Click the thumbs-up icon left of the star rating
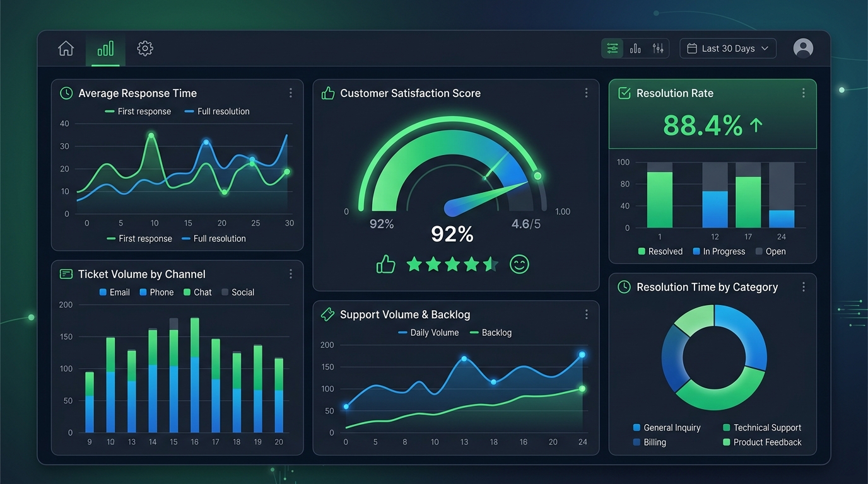 385,264
